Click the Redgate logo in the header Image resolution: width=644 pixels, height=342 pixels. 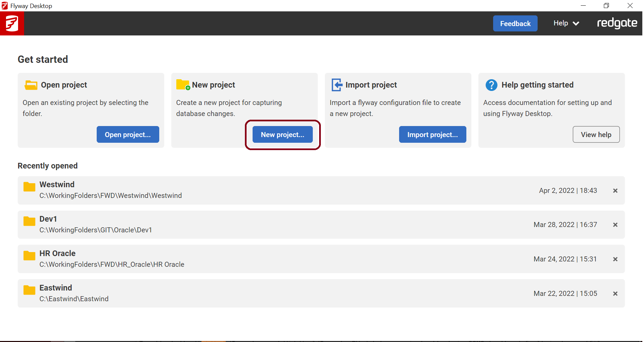pyautogui.click(x=617, y=23)
